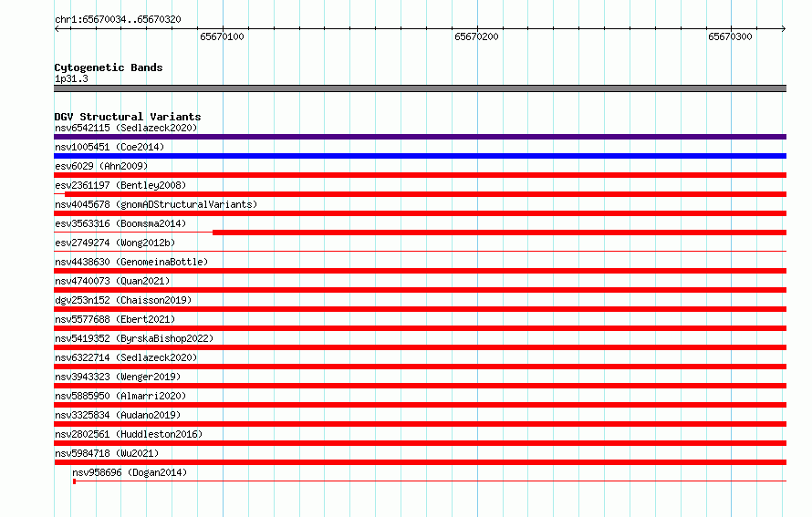Click the DGV Structural Variants track title
This screenshot has height=517, width=812.
[x=128, y=117]
